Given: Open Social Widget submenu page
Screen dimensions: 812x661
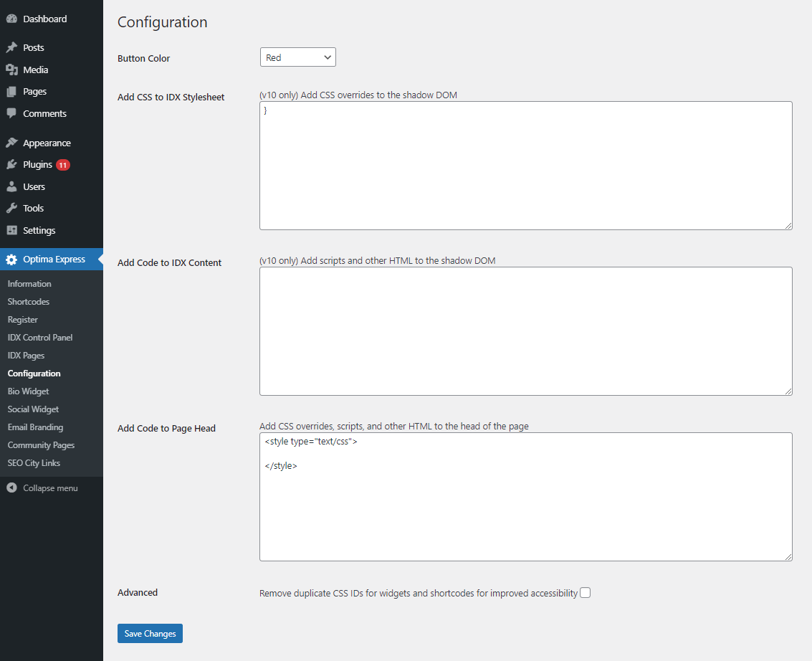Looking at the screenshot, I should (x=33, y=409).
